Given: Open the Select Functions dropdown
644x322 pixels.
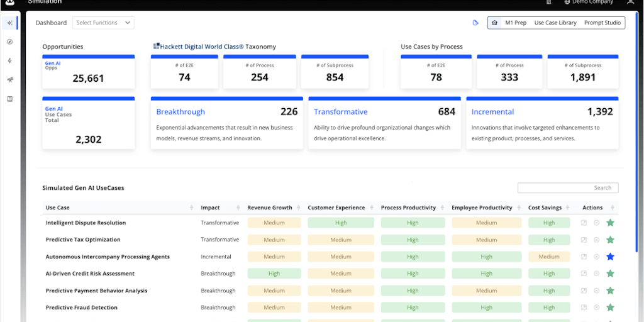Looking at the screenshot, I should [103, 23].
